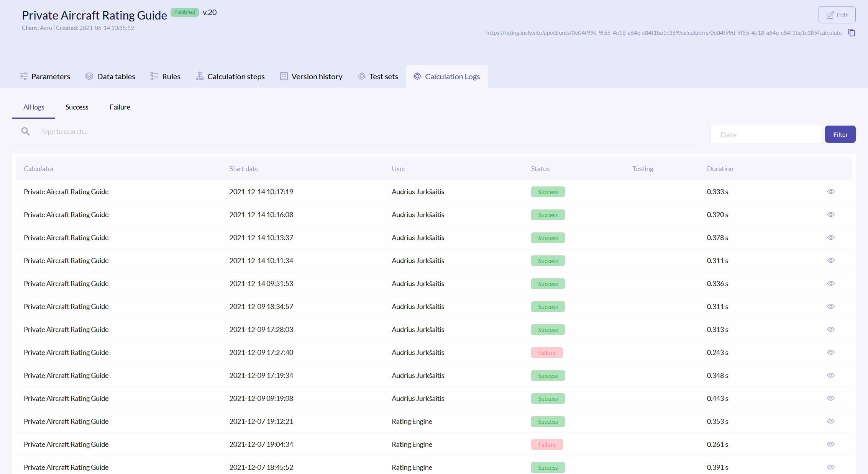Open the Parameters tab icon
The image size is (868, 474).
(23, 76)
